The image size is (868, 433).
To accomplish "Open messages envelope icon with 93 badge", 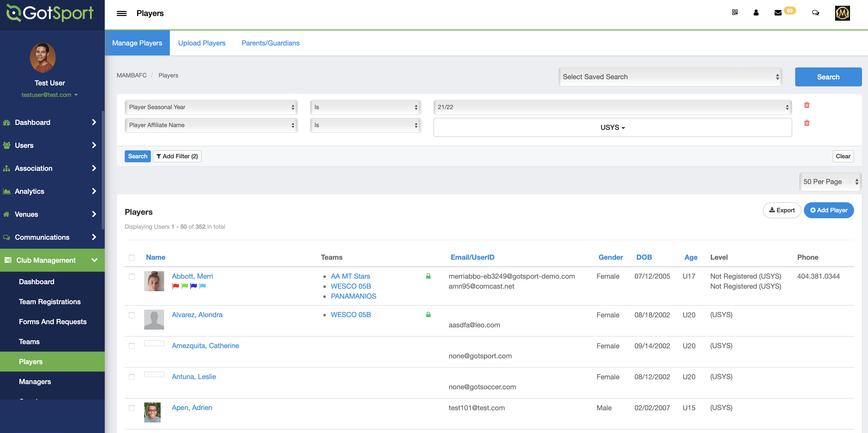I will (x=778, y=13).
